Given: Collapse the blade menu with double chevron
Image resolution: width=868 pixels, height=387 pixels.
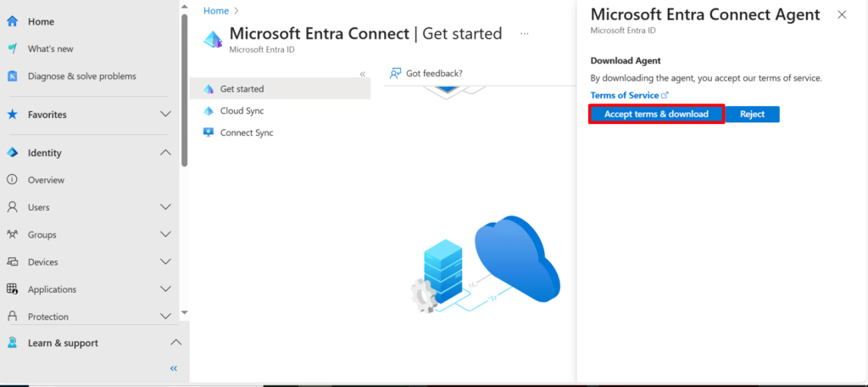Looking at the screenshot, I should [363, 74].
